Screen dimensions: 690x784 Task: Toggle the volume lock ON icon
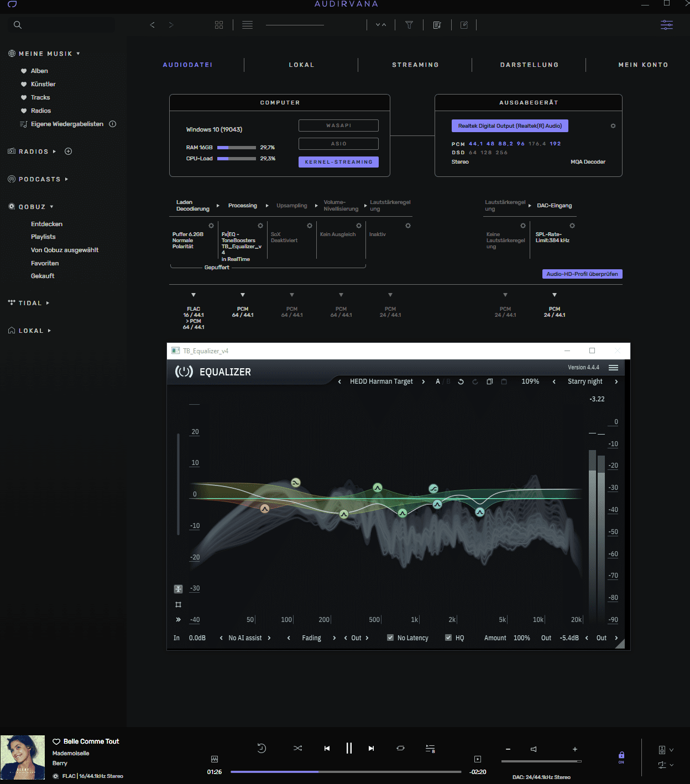[x=621, y=757]
